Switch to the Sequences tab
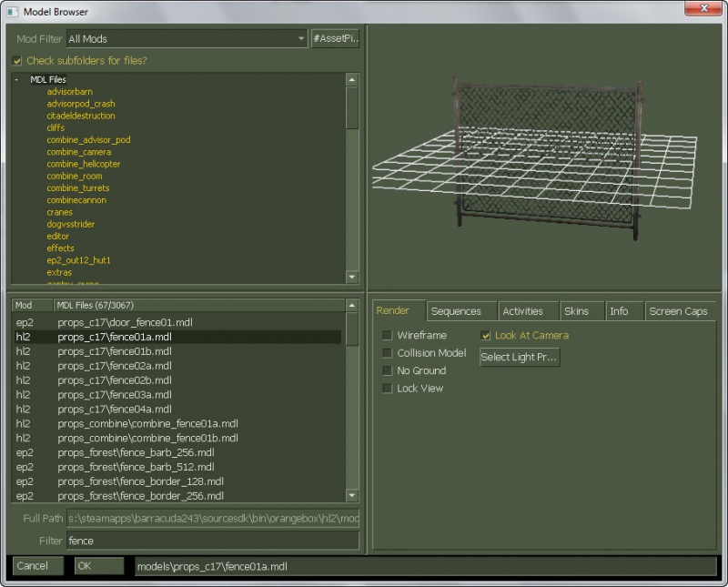The width and height of the screenshot is (728, 587). (461, 311)
